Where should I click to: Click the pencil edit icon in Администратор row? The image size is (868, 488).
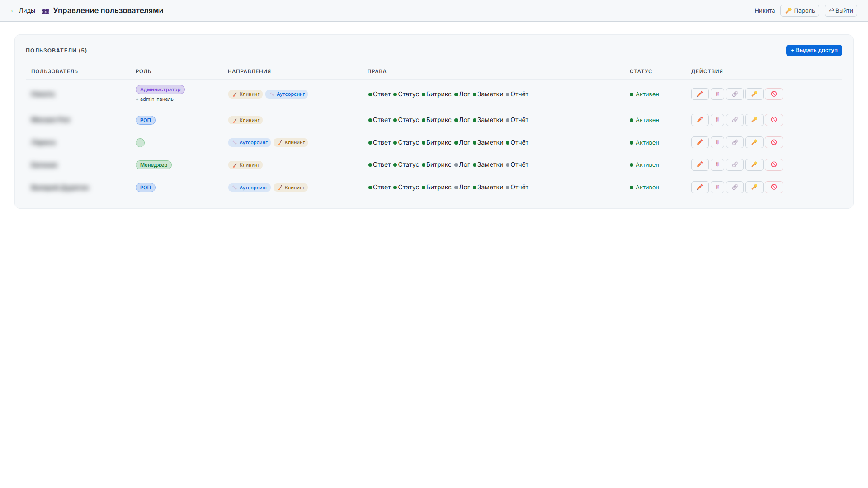pyautogui.click(x=700, y=94)
